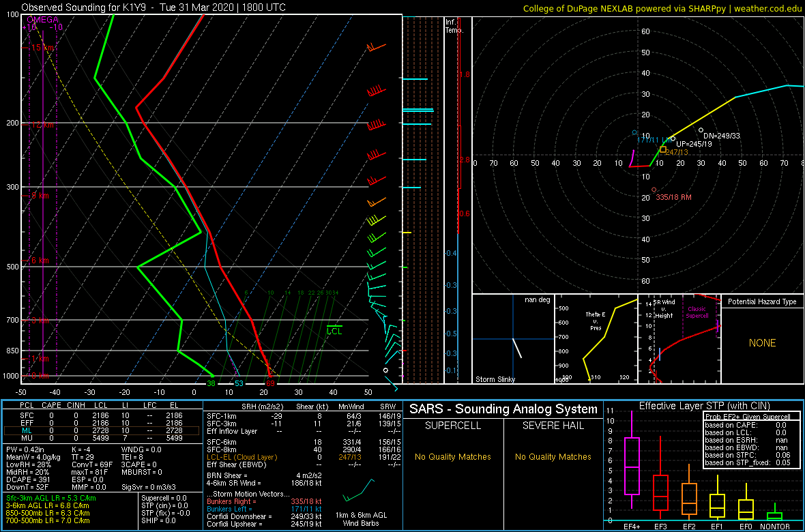Click No Quality Matches under SUPERCELL
Viewport: 805px width, 532px height.
click(453, 456)
